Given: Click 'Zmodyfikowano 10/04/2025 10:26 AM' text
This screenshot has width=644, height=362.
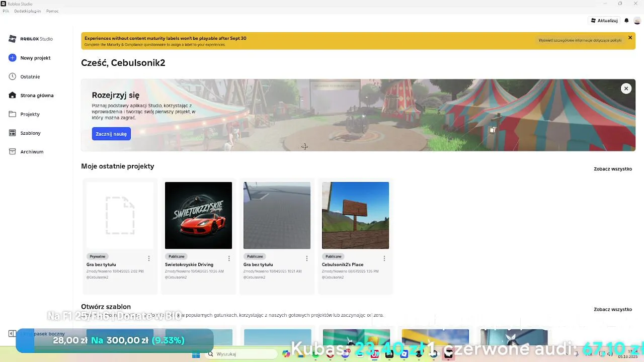Looking at the screenshot, I should tap(194, 271).
